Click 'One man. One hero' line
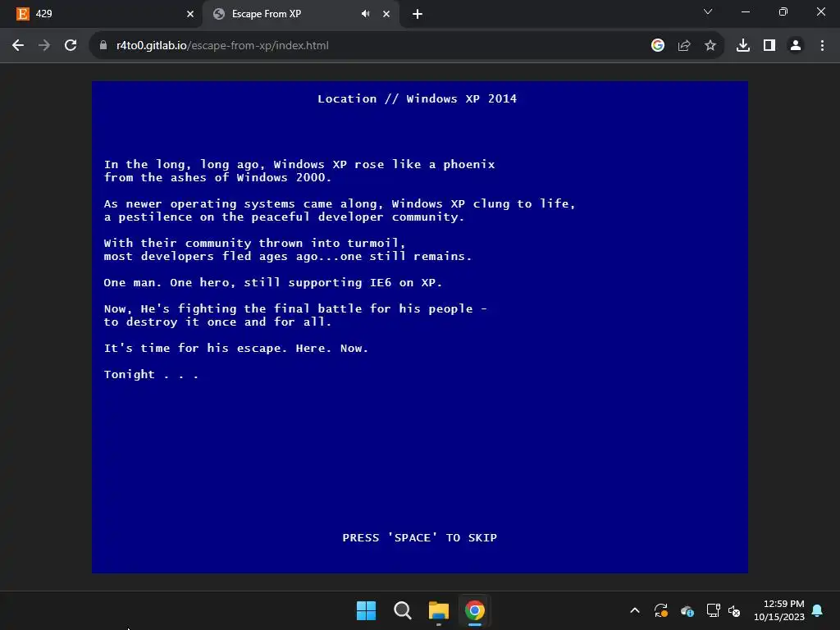Image resolution: width=840 pixels, height=630 pixels. pyautogui.click(x=273, y=282)
